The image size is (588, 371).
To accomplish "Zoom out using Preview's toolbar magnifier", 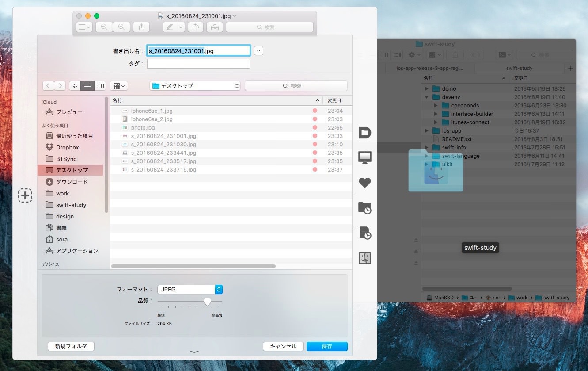I will point(104,27).
